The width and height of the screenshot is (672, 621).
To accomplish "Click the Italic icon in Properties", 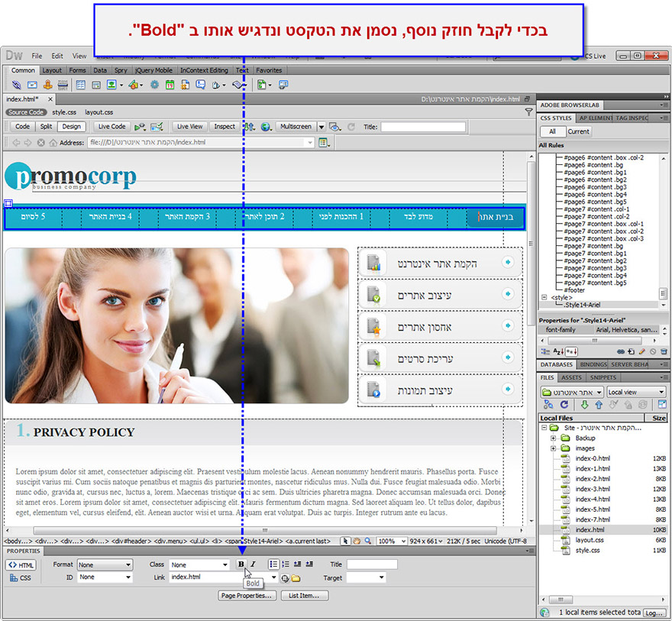I will [x=253, y=564].
